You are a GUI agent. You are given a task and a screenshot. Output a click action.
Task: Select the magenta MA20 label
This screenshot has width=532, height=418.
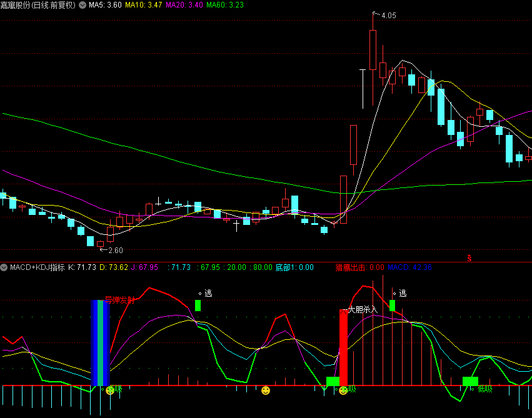pyautogui.click(x=184, y=5)
